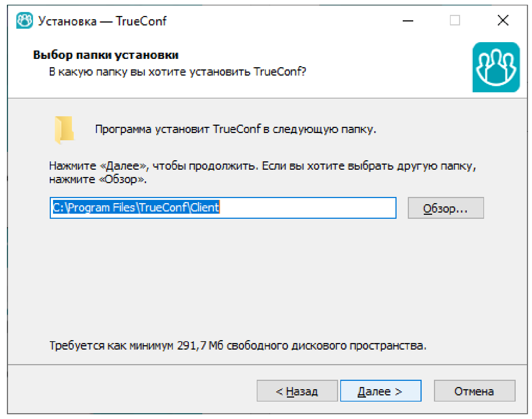The height and width of the screenshot is (419, 532).
Task: Minimize the TrueConf installer window
Action: (408, 21)
